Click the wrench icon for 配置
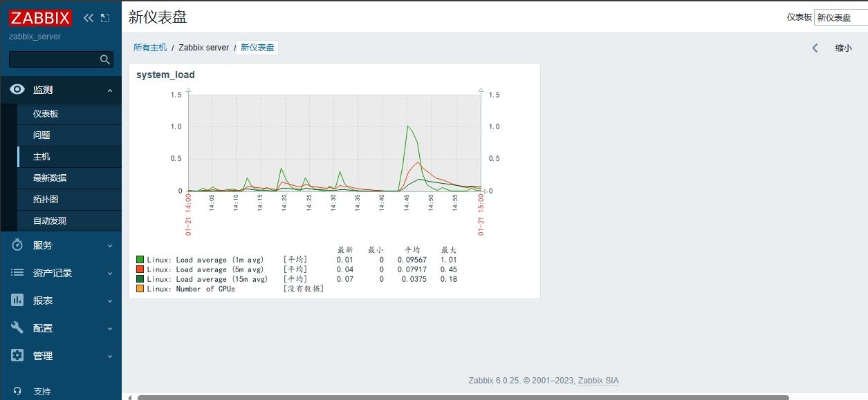 (18, 328)
